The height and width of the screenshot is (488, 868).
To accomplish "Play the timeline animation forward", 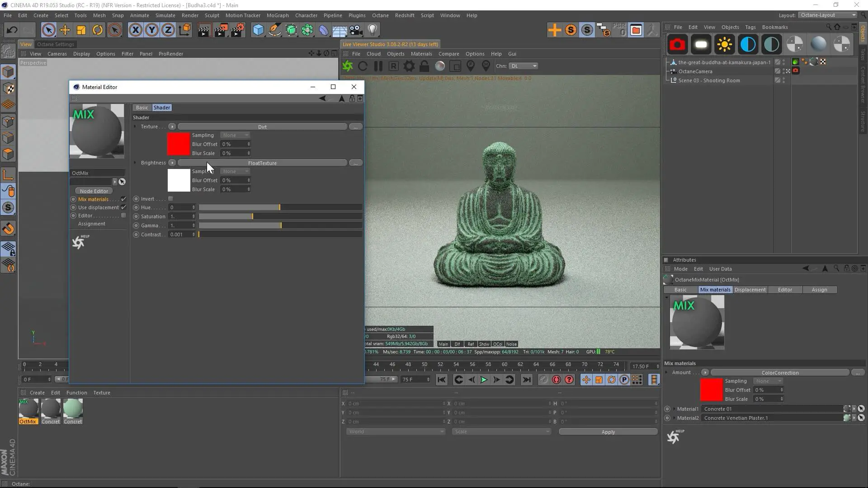I will tap(484, 380).
